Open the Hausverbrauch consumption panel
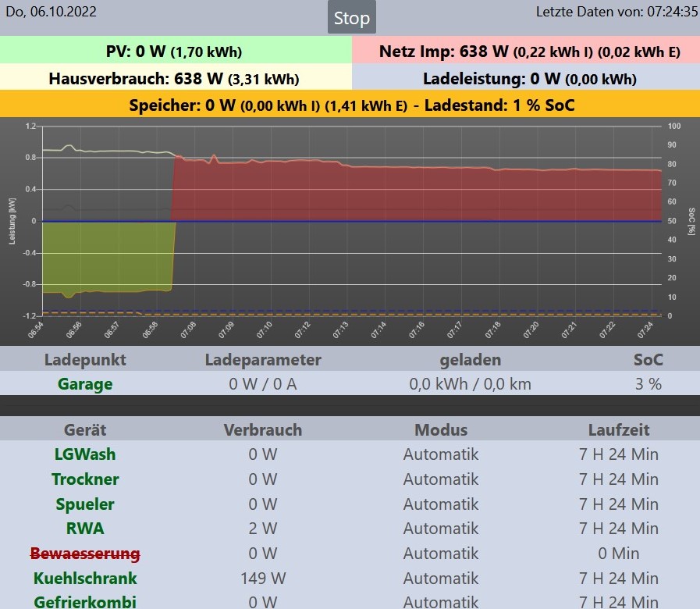This screenshot has width=700, height=609. click(175, 78)
